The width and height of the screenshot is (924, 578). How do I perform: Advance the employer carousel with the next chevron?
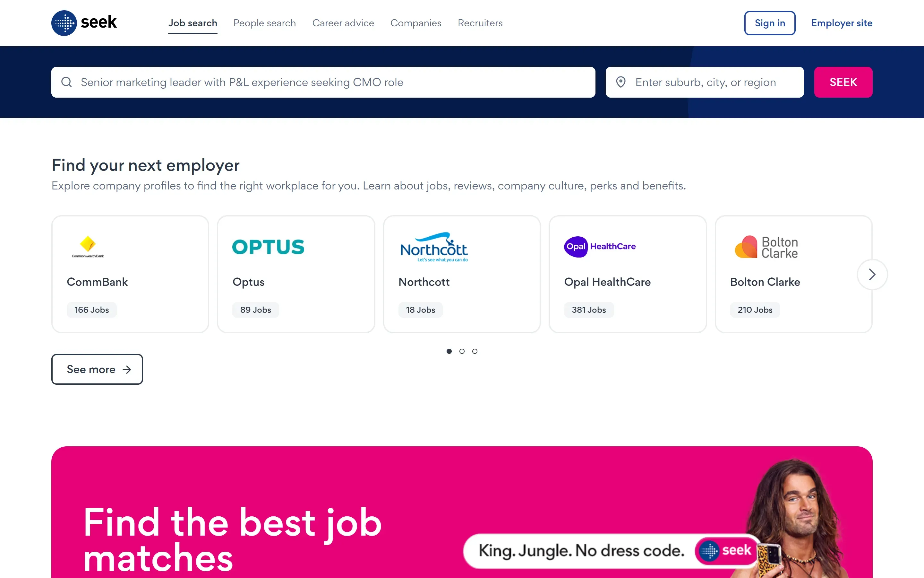pos(872,275)
